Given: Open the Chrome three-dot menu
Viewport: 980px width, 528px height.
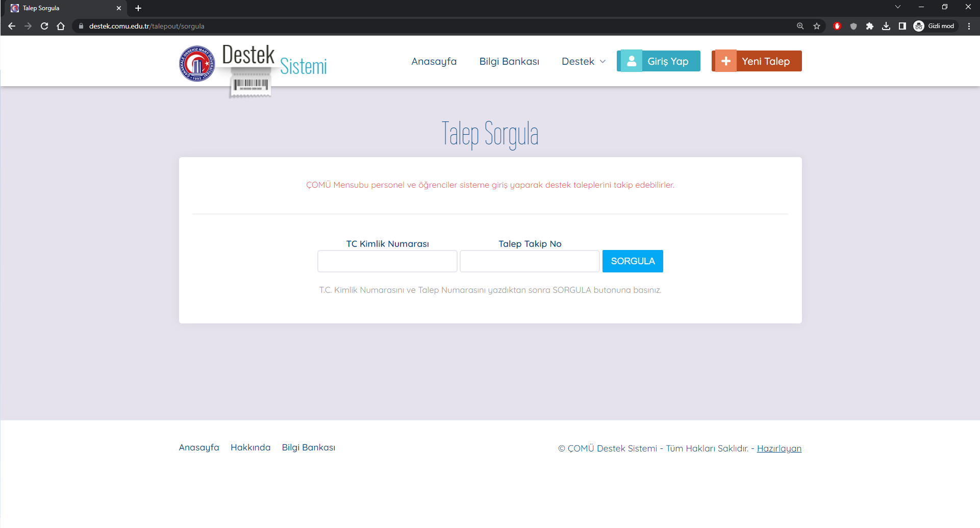Looking at the screenshot, I should click(969, 26).
